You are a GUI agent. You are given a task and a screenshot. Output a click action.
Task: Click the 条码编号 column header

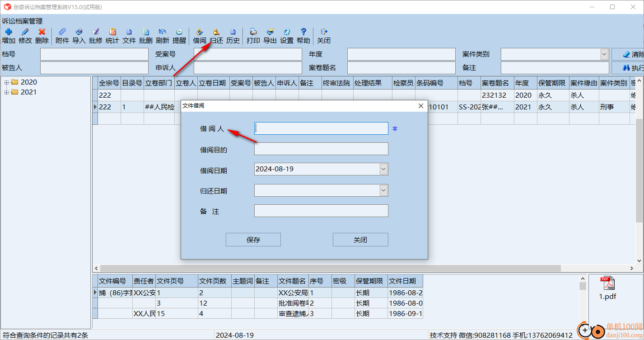(436, 83)
